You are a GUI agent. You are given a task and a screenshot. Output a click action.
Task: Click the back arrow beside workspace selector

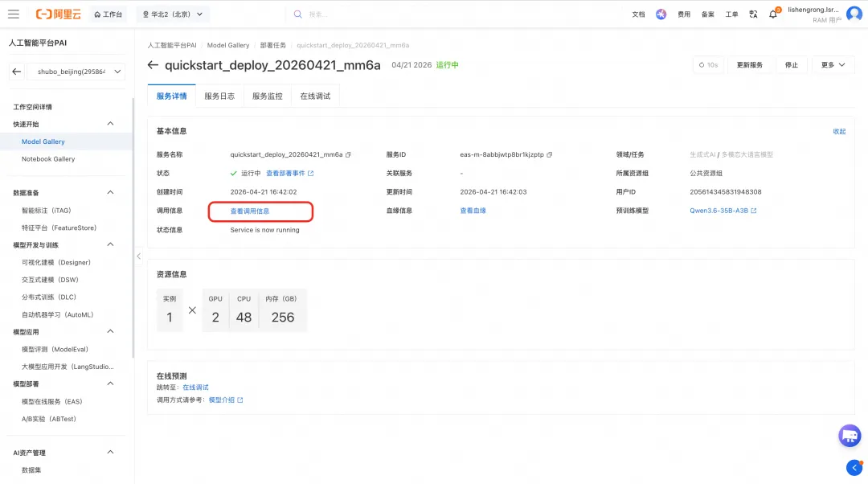tap(17, 72)
